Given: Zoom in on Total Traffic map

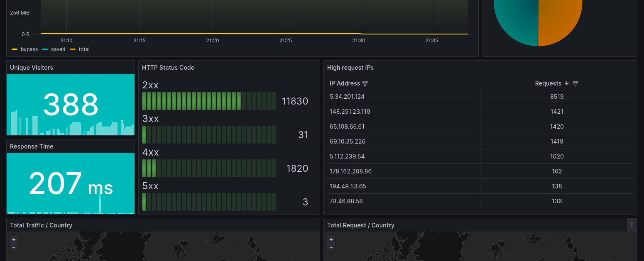Looking at the screenshot, I should pyautogui.click(x=14, y=239).
